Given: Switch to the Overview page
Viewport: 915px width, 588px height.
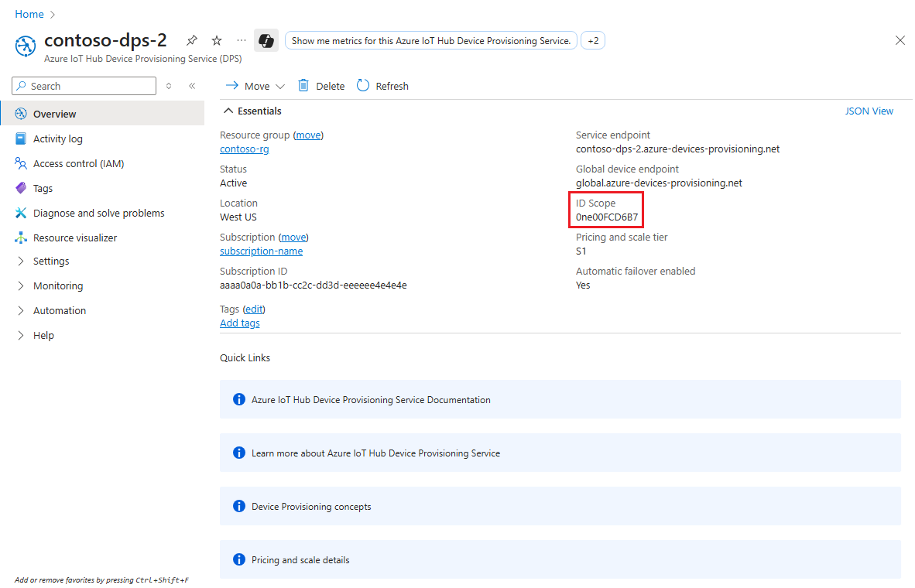Looking at the screenshot, I should pos(53,113).
